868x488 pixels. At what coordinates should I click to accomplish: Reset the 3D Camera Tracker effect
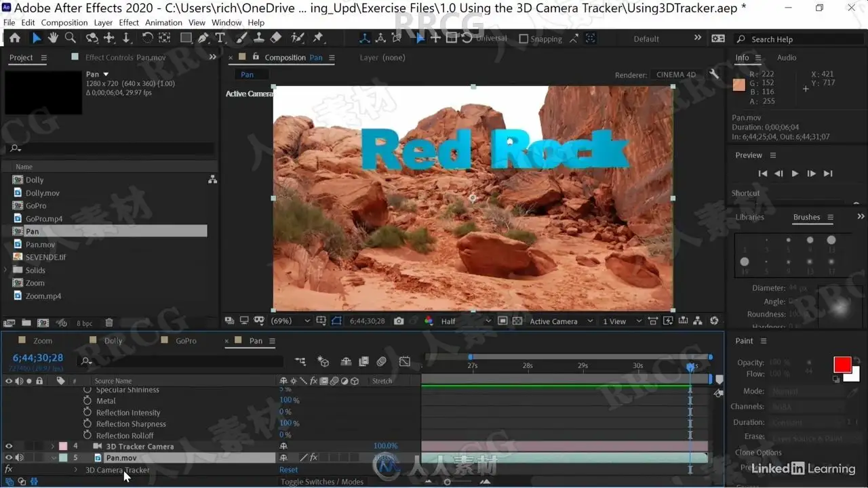288,470
